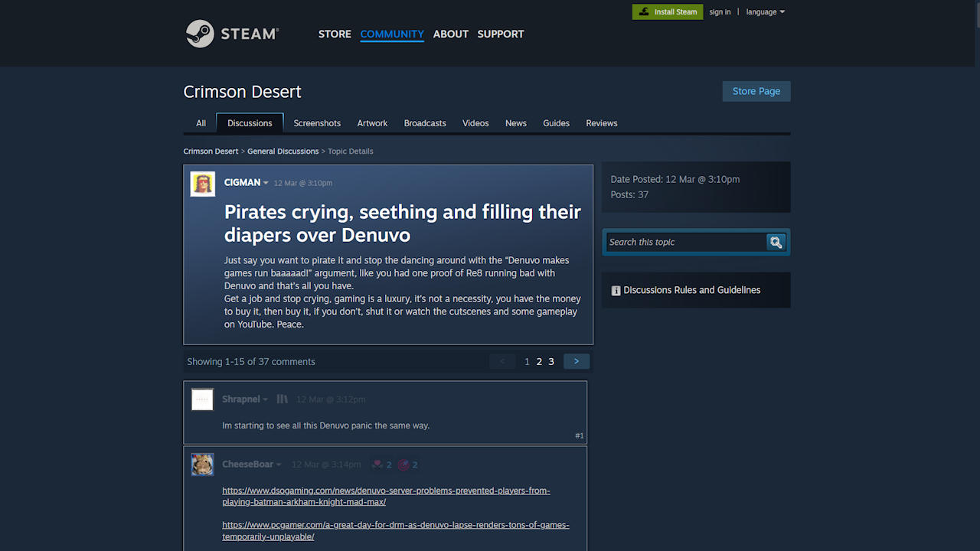Switch to the Screenshots tab

(317, 123)
